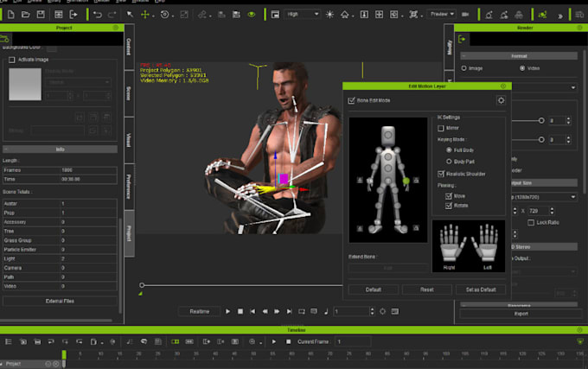Jump to the last frame
Screen dimensions: 588x369
point(289,311)
